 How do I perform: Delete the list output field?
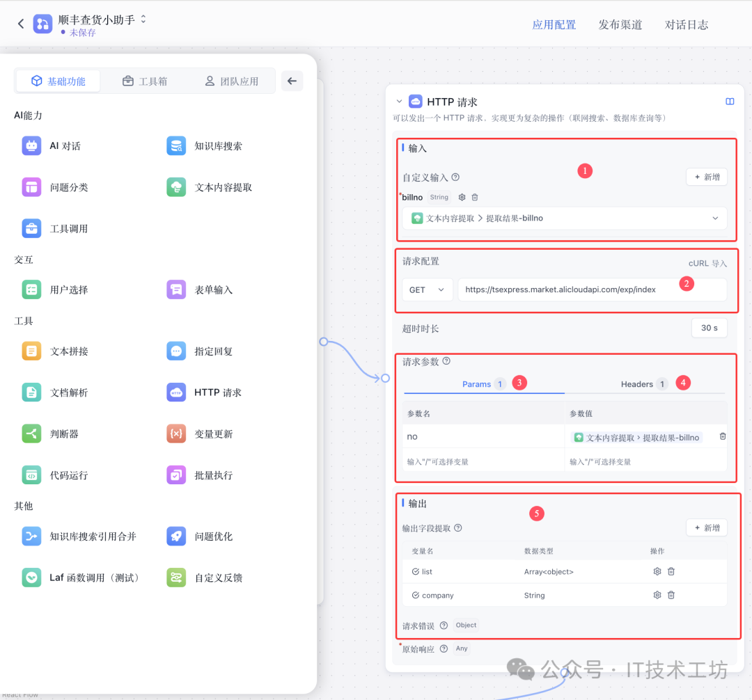point(671,571)
